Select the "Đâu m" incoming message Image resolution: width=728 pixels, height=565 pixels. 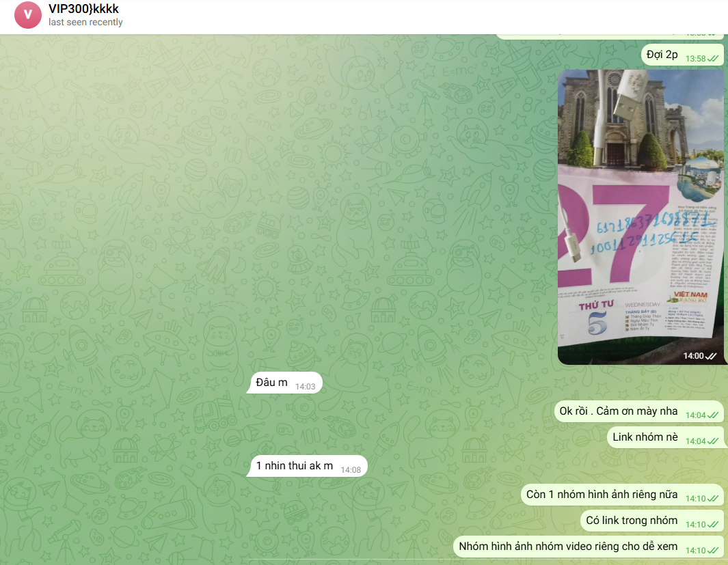[271, 383]
